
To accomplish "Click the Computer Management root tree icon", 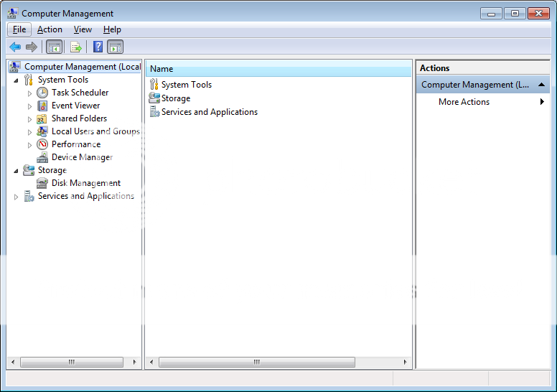I will tap(15, 67).
